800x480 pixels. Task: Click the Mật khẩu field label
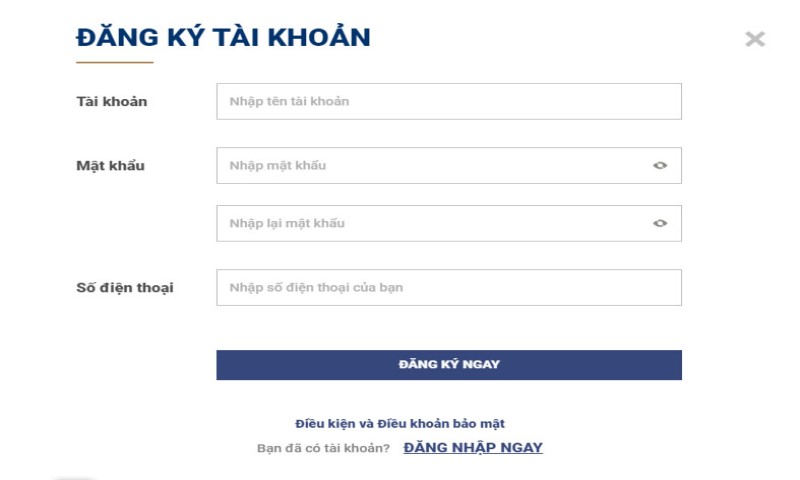tap(110, 166)
